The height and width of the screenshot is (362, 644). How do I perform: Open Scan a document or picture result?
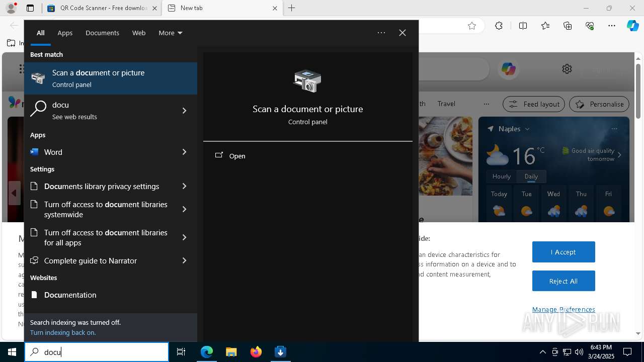[x=111, y=78]
